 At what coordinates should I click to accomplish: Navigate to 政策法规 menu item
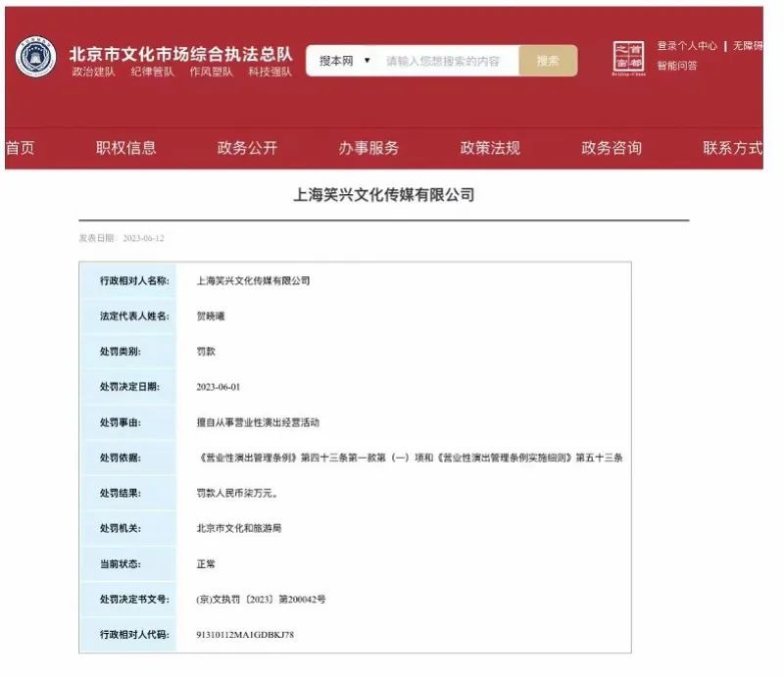coord(490,148)
